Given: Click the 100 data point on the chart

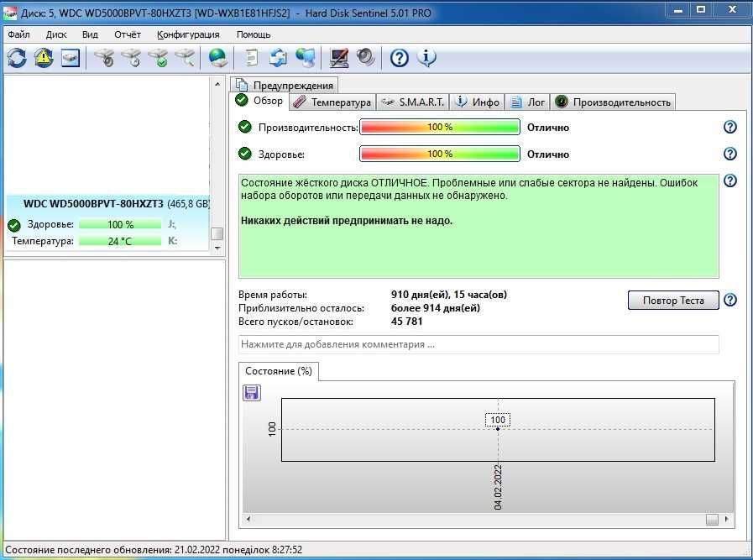Looking at the screenshot, I should pos(498,429).
